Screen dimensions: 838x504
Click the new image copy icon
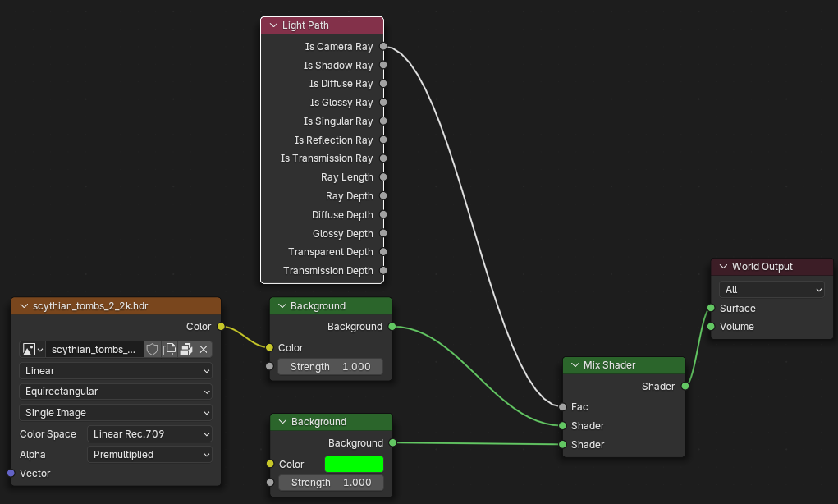169,350
